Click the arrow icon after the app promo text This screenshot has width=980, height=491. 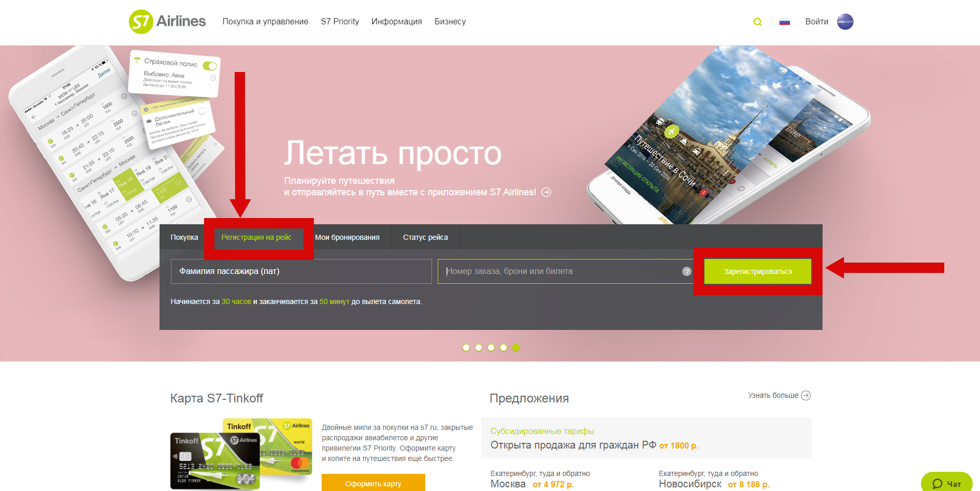pyautogui.click(x=546, y=192)
